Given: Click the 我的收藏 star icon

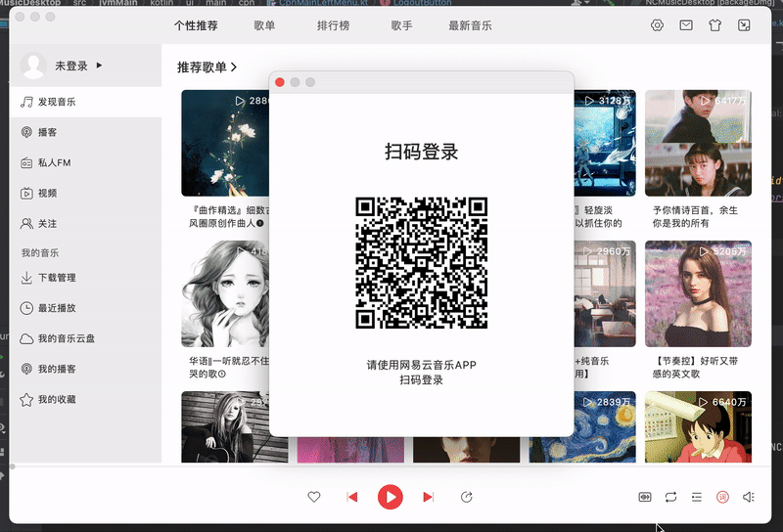Looking at the screenshot, I should pos(26,399).
